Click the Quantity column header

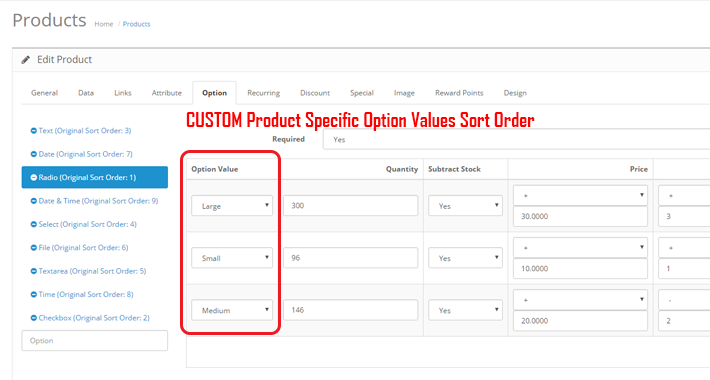click(402, 169)
